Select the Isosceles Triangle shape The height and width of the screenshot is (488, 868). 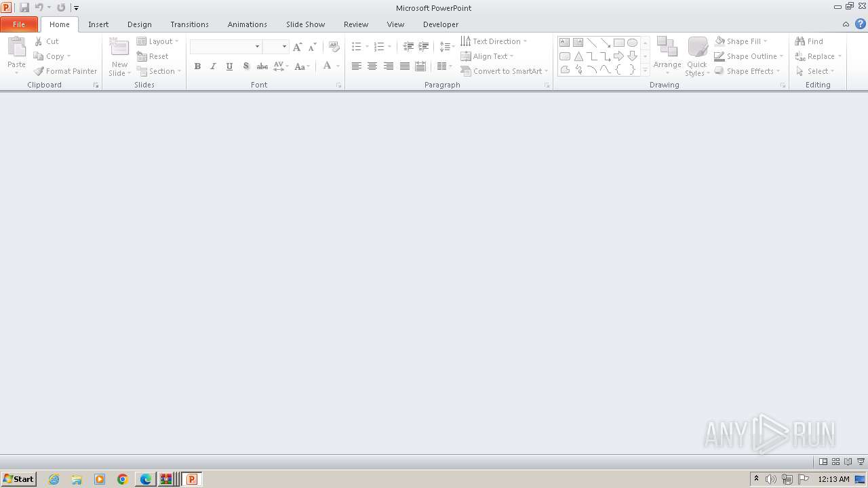[x=578, y=56]
